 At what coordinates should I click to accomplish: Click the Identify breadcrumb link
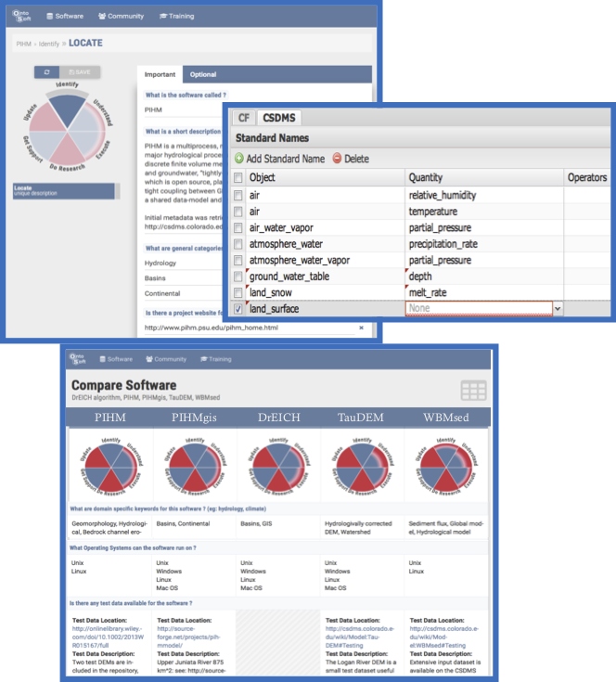point(48,44)
